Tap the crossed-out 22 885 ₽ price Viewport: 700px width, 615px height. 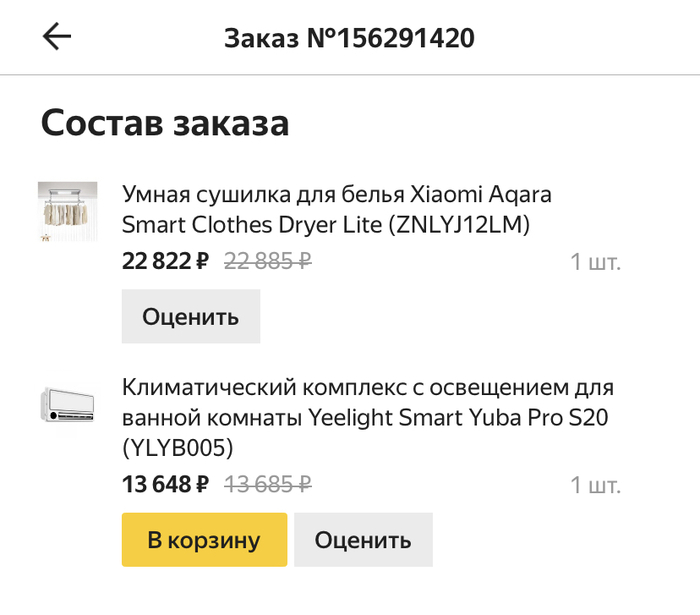coord(267,262)
